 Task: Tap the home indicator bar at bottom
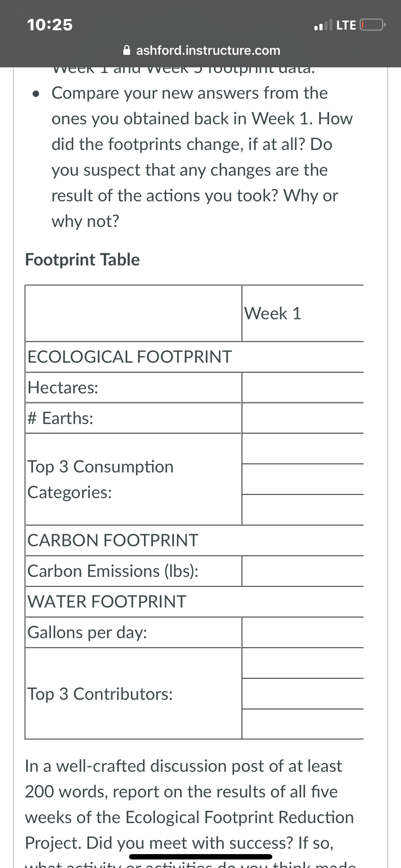click(201, 857)
